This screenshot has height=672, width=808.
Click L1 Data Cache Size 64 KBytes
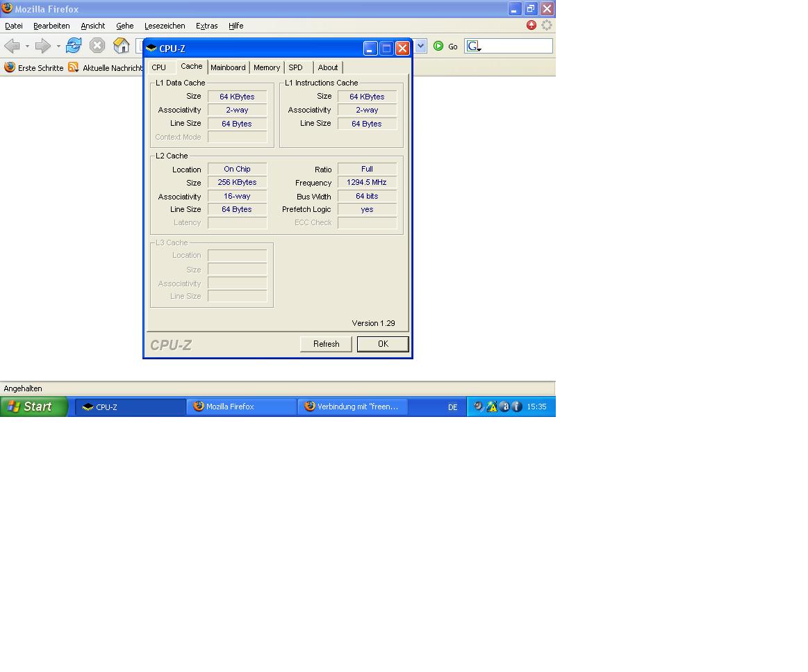237,97
